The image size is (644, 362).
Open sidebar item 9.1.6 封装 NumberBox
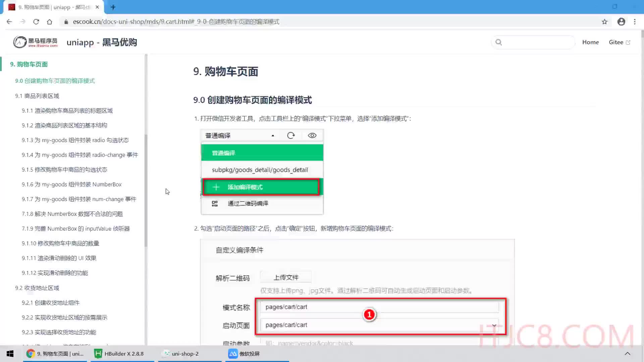tap(72, 184)
